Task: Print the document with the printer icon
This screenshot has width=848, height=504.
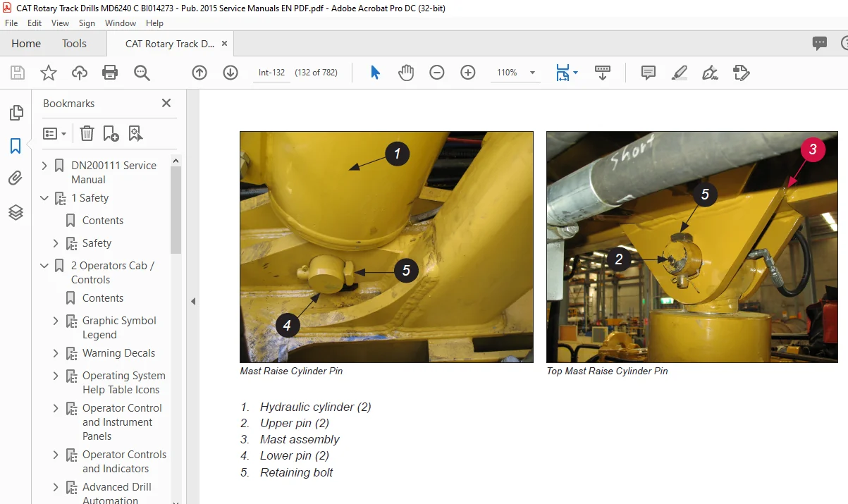Action: (x=110, y=73)
